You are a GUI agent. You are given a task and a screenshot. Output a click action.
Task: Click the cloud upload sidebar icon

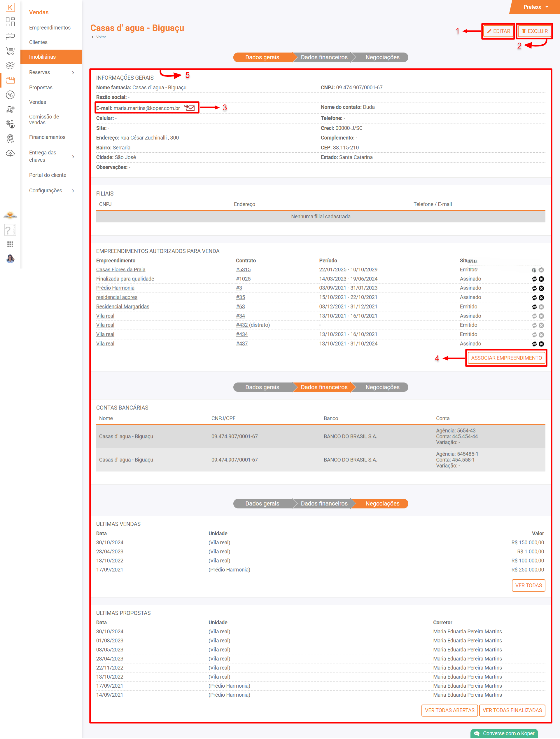tap(10, 153)
